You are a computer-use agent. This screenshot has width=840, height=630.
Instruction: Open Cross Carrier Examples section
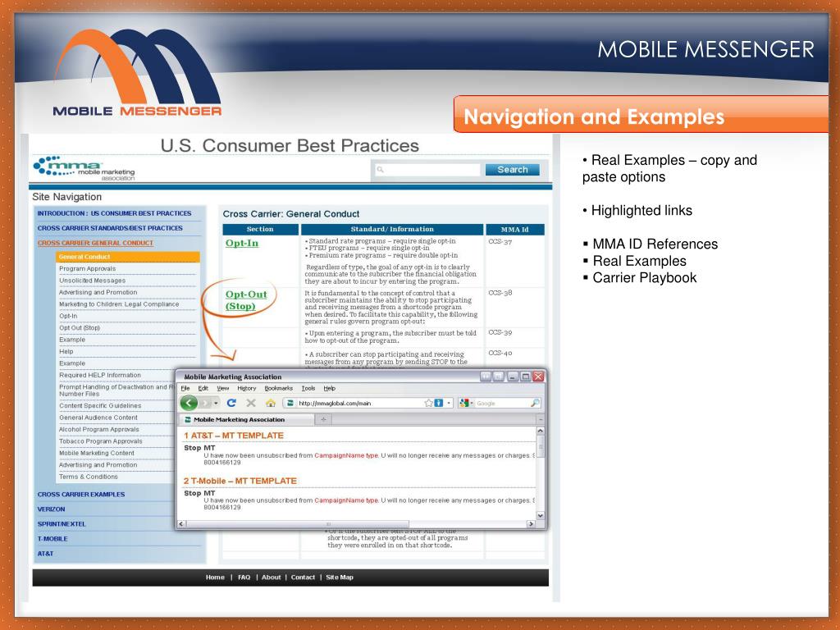[81, 495]
